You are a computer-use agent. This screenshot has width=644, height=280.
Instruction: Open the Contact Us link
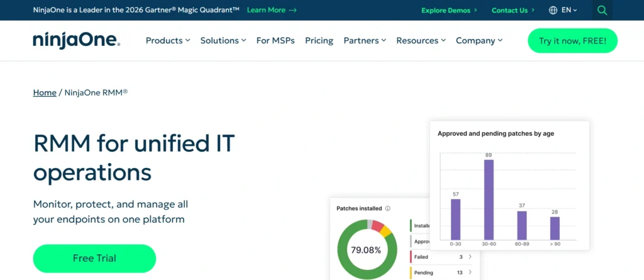(x=513, y=10)
